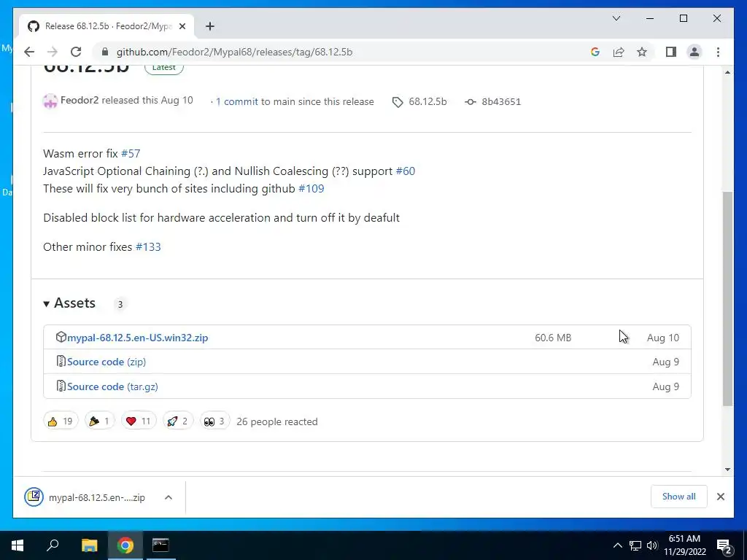The image size is (747, 560).
Task: Open issue #109 link
Action: (311, 189)
